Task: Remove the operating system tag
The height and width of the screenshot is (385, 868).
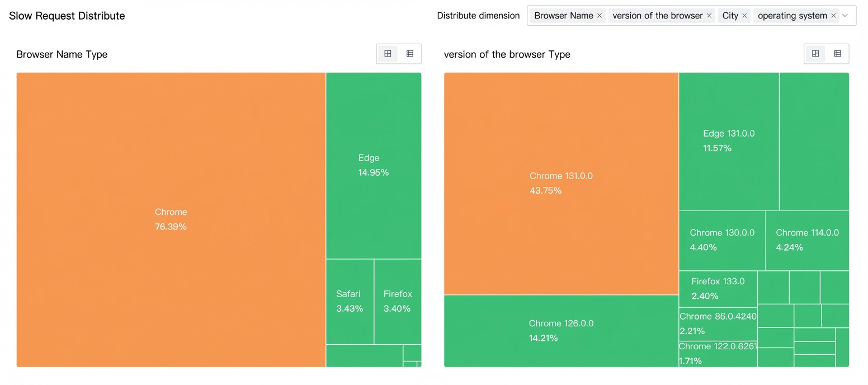Action: tap(833, 16)
